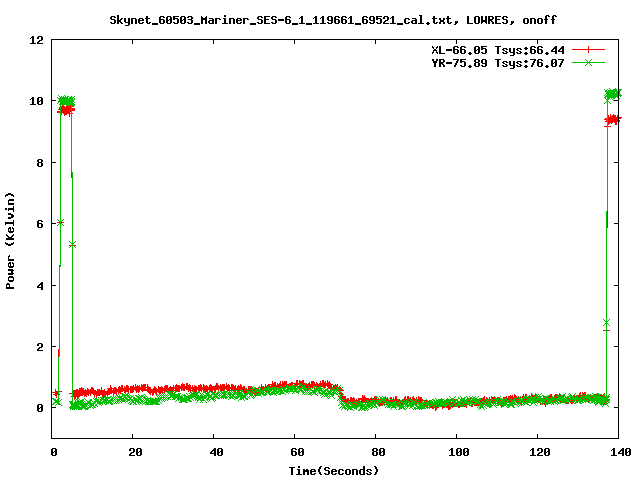Click the y-axis tick label 10
640x480 pixels.
click(x=36, y=101)
